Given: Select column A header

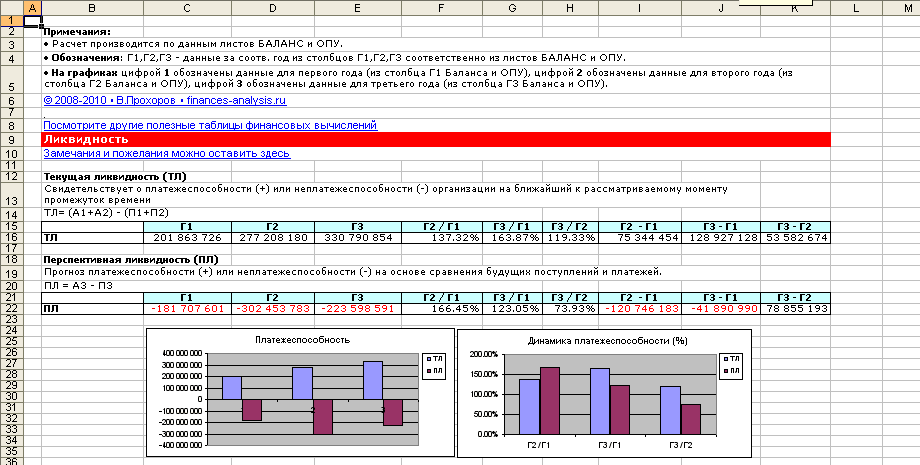Looking at the screenshot, I should pyautogui.click(x=33, y=8).
